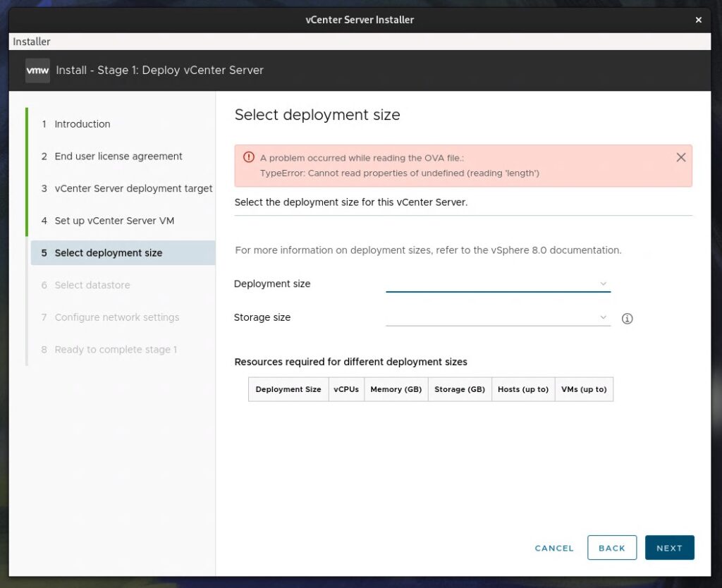Click the red error exclamation icon
The image size is (722, 588).
pyautogui.click(x=248, y=158)
